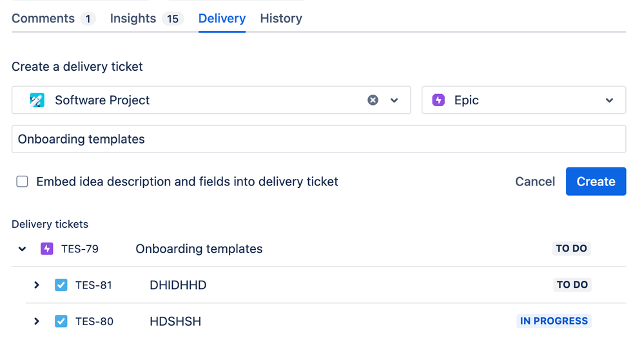Open the Software Project dropdown
This screenshot has height=338, width=644.
pyautogui.click(x=395, y=100)
